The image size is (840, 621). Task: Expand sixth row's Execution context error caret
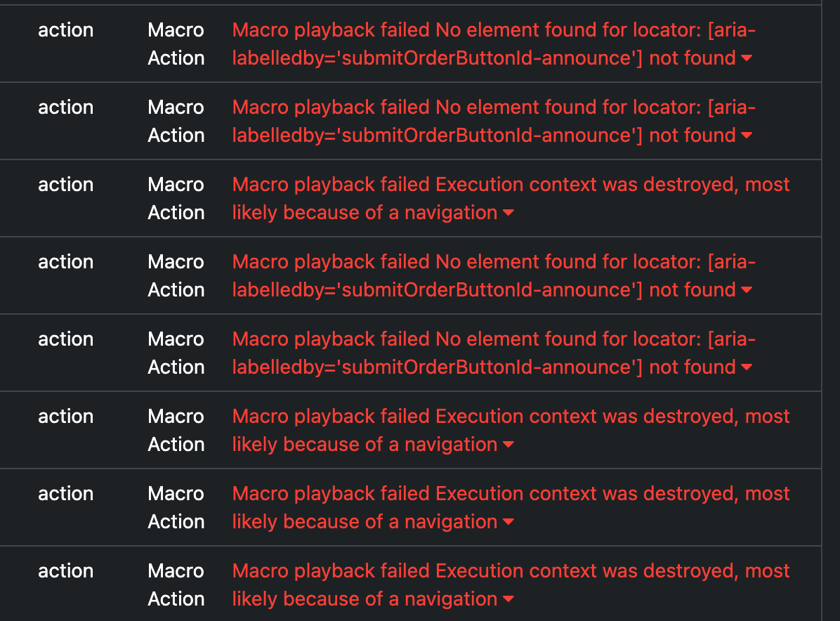508,445
